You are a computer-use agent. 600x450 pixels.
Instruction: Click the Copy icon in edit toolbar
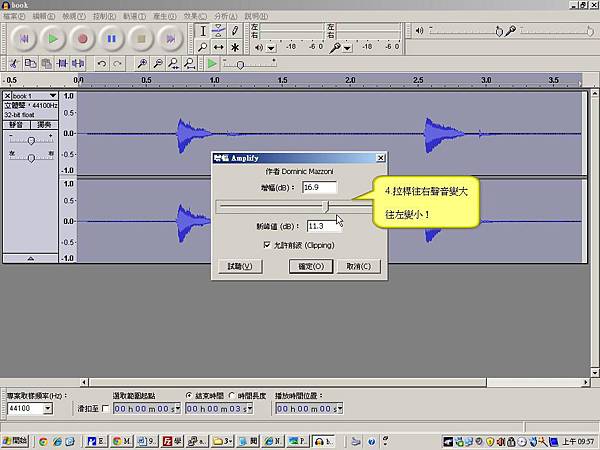pos(30,64)
